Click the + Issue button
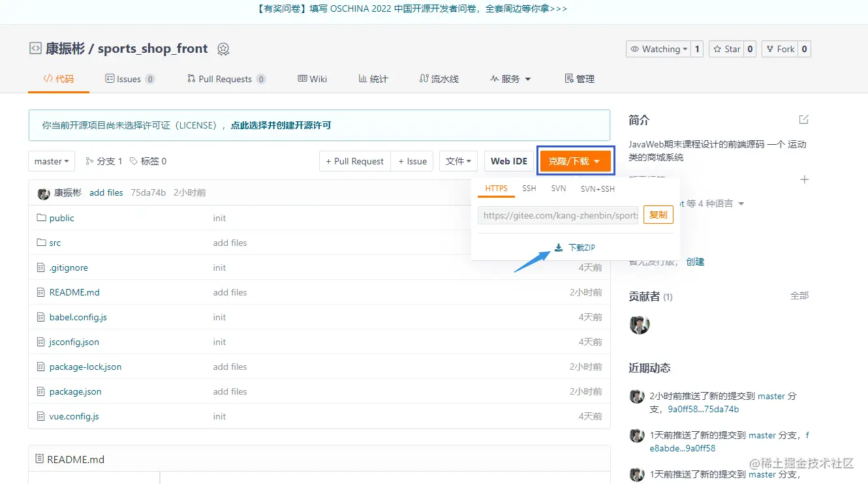 tap(412, 161)
